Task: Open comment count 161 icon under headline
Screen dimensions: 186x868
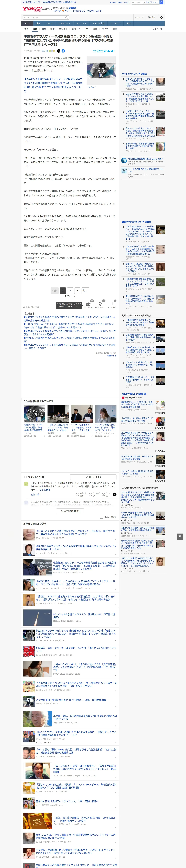Action: tap(45, 51)
